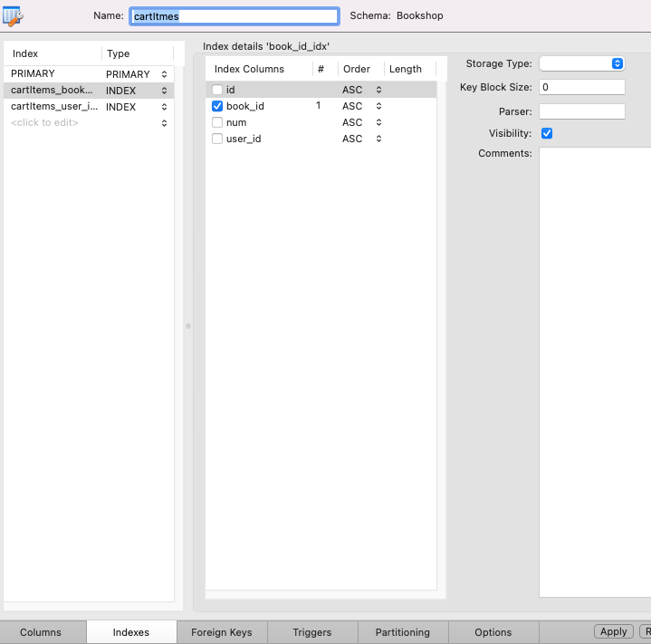651x644 pixels.
Task: Check the id column checkbox
Action: click(217, 90)
